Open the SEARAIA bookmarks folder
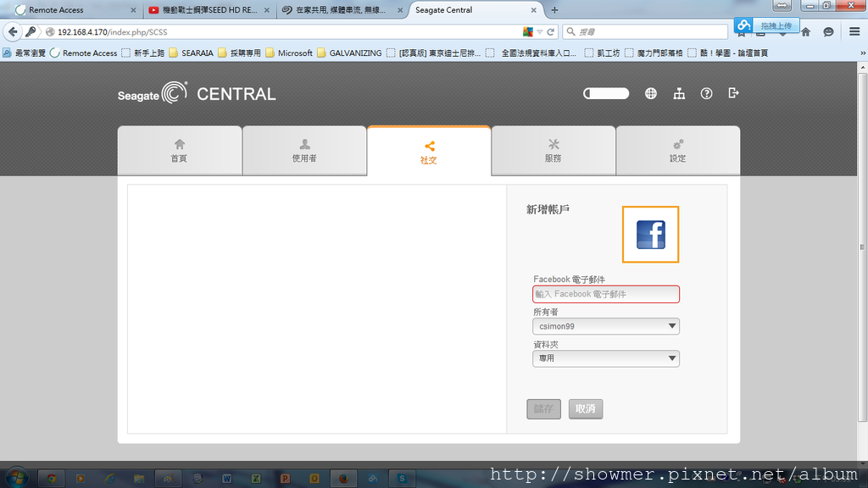Image resolution: width=868 pixels, height=488 pixels. (x=191, y=53)
